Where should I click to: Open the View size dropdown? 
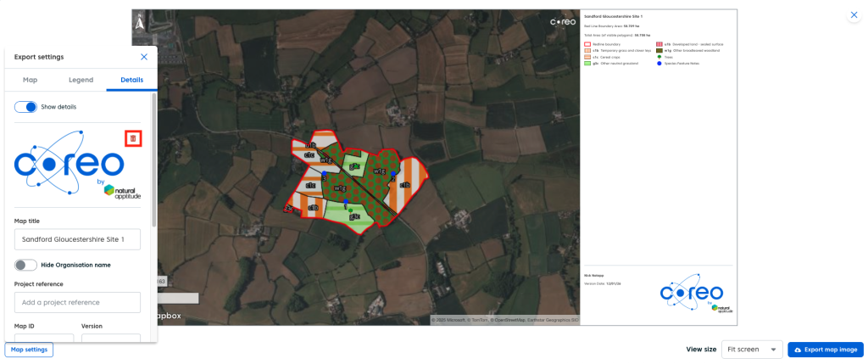(751, 350)
